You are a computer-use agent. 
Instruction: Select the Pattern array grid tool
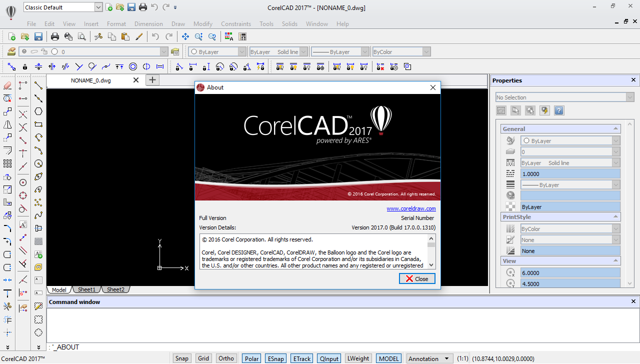(x=7, y=163)
